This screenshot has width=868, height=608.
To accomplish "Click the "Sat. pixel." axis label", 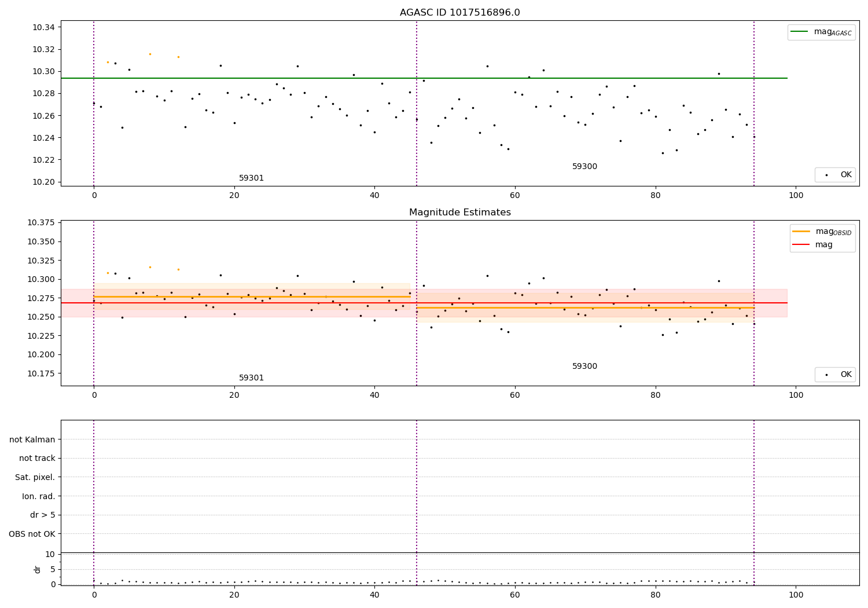I will tap(35, 477).
